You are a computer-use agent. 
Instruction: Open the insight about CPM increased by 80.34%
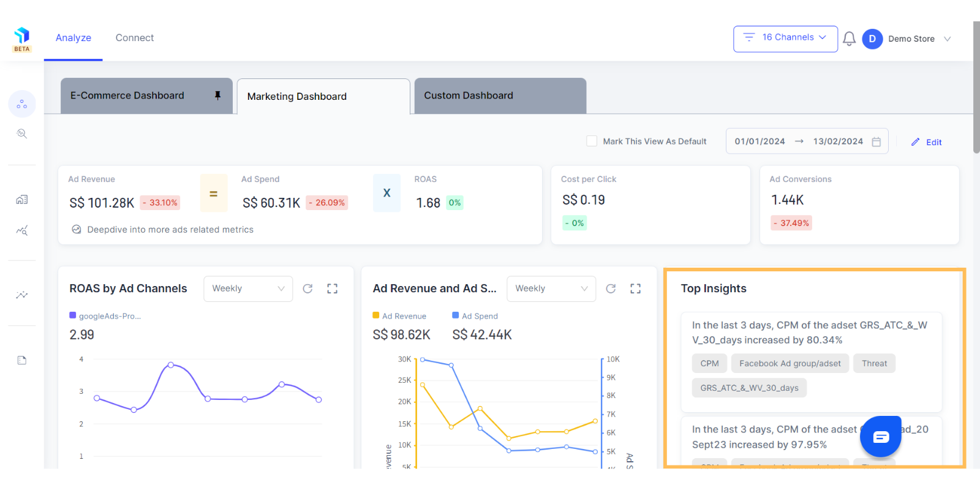(811, 362)
